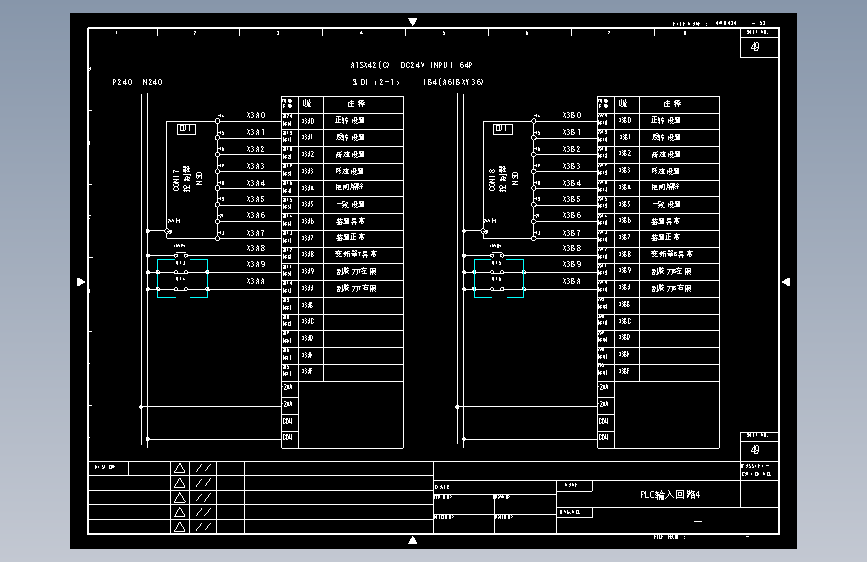Click the title block text PLC输入回路4

click(x=670, y=495)
